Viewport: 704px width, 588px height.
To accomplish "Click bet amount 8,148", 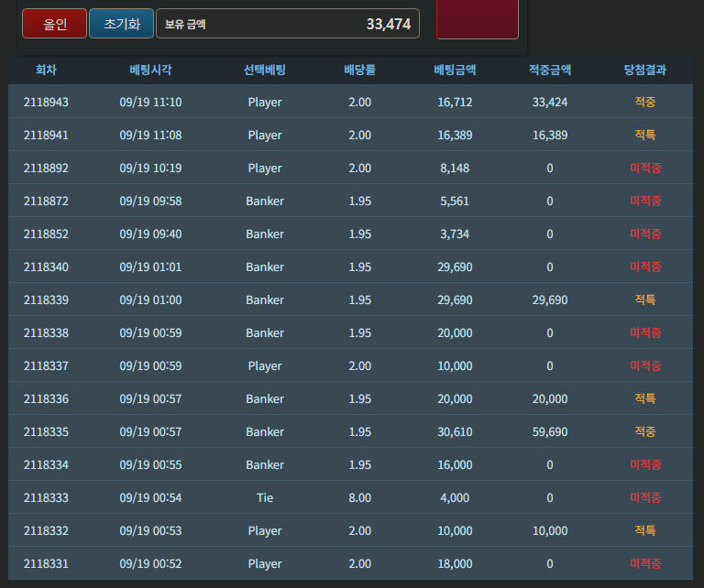I will point(455,168).
